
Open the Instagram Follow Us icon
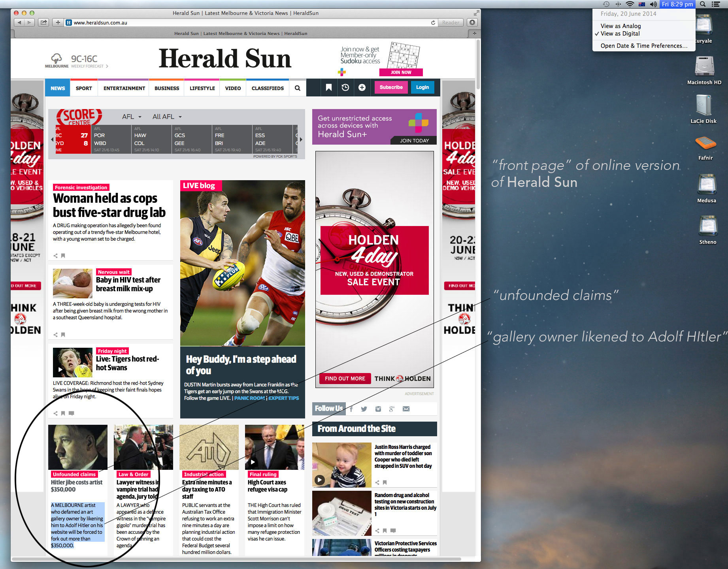click(x=378, y=409)
